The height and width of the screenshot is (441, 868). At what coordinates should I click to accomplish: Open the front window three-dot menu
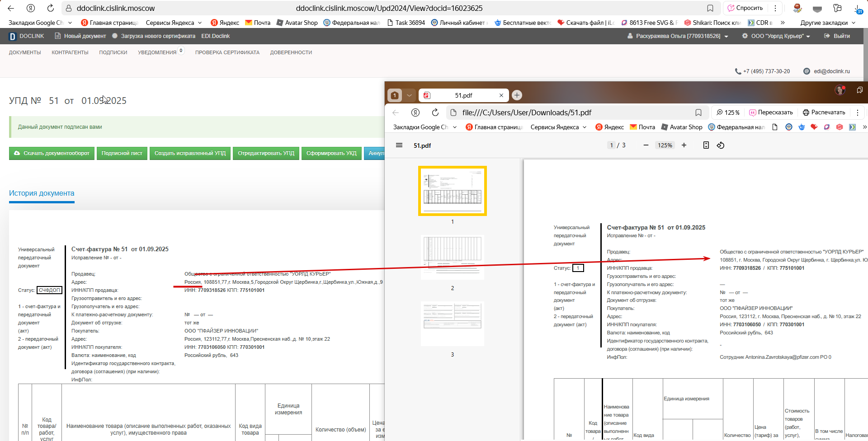click(x=858, y=113)
